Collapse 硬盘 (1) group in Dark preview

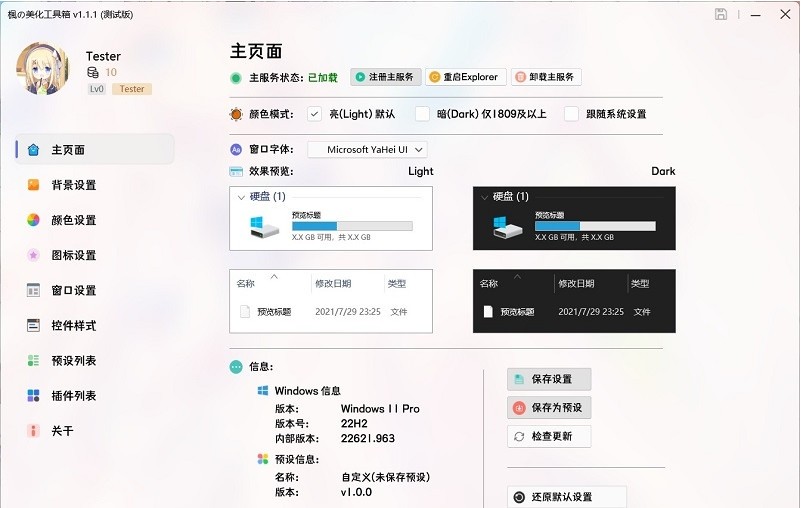click(484, 197)
